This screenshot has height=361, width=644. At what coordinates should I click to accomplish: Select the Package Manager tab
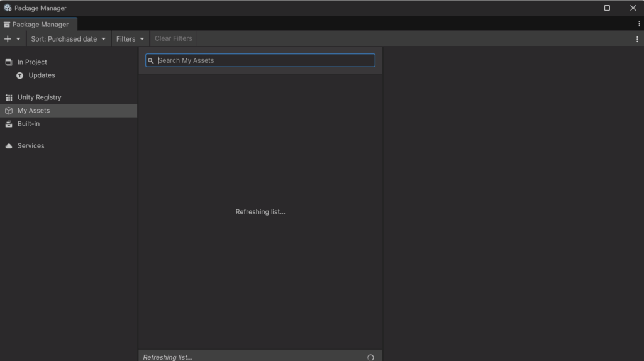tap(36, 25)
